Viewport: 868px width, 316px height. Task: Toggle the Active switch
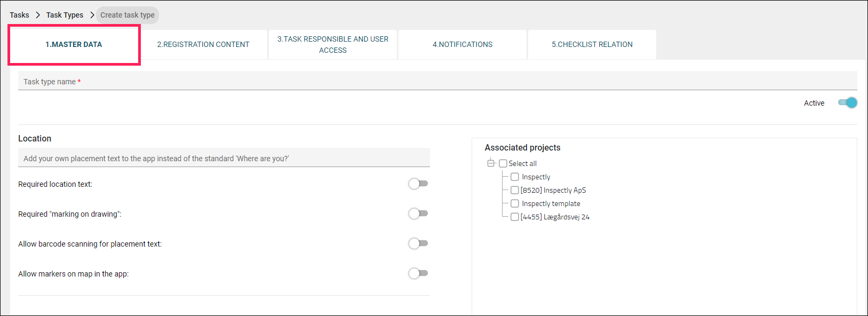pyautogui.click(x=847, y=102)
